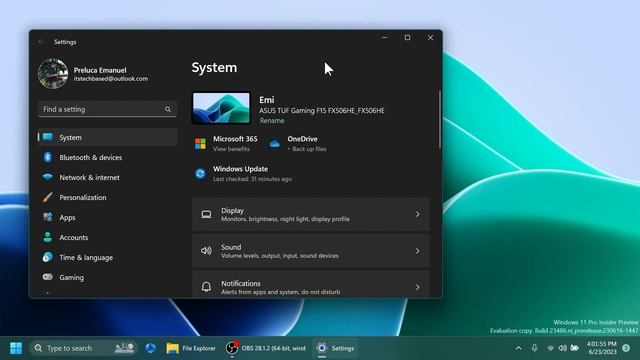Click the Emi device name
Viewport: 640px width, 360px height.
[x=267, y=100]
